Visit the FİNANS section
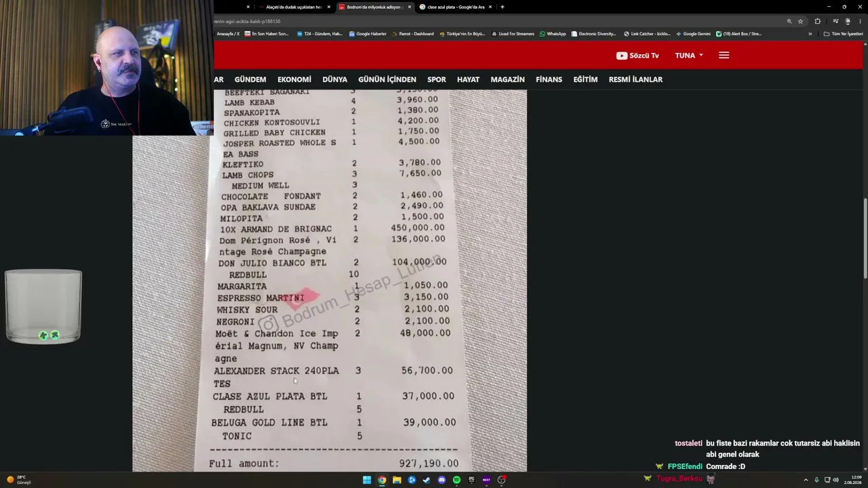This screenshot has height=488, width=868. pos(549,79)
